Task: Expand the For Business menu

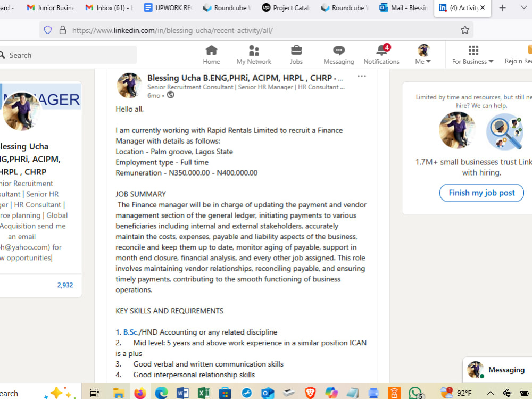Action: click(472, 55)
